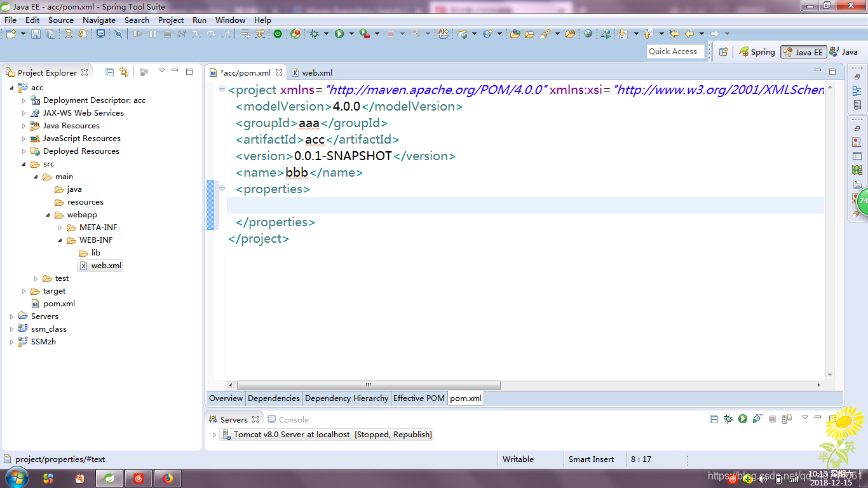Click the Debug bug toolbar icon

pos(314,34)
